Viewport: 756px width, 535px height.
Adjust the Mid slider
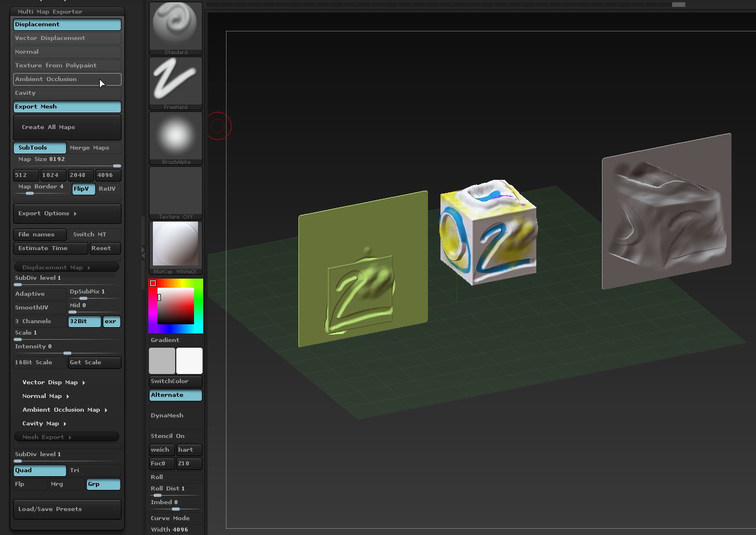tap(95, 308)
